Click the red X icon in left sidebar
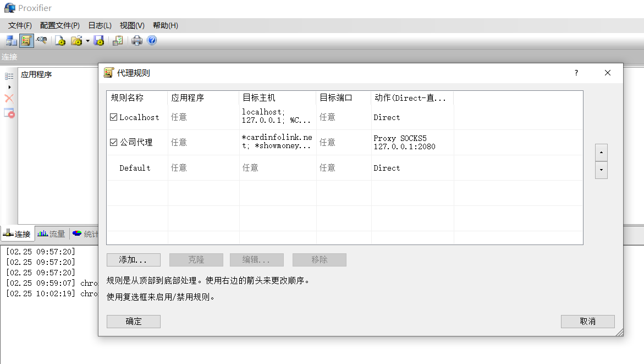The image size is (644, 364). (9, 99)
